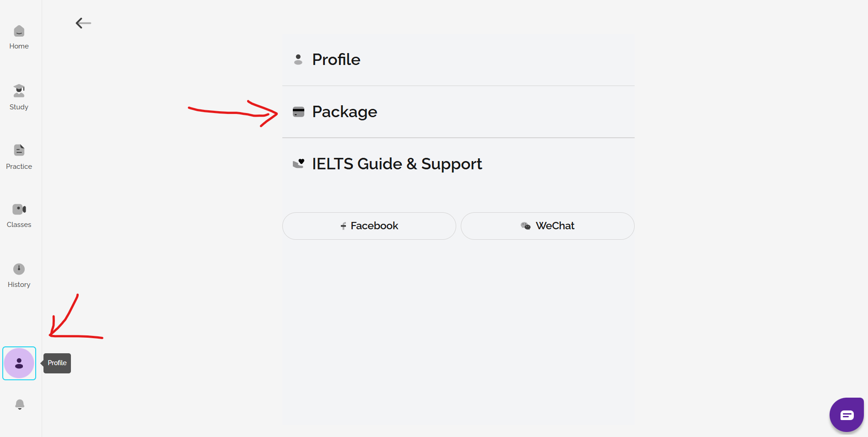Click the Profile tooltip label
The image size is (868, 437).
coord(57,363)
